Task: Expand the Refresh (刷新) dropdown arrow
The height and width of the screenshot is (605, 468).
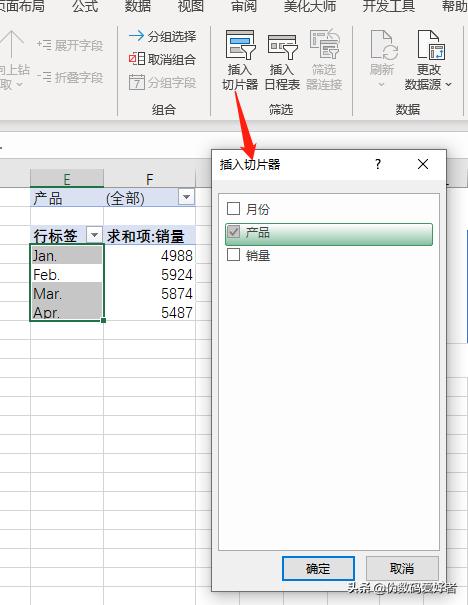Action: click(382, 84)
